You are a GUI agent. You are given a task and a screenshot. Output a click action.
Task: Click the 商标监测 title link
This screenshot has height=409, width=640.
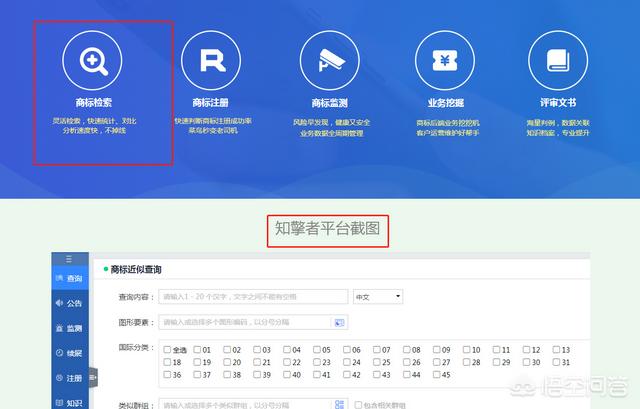(330, 103)
